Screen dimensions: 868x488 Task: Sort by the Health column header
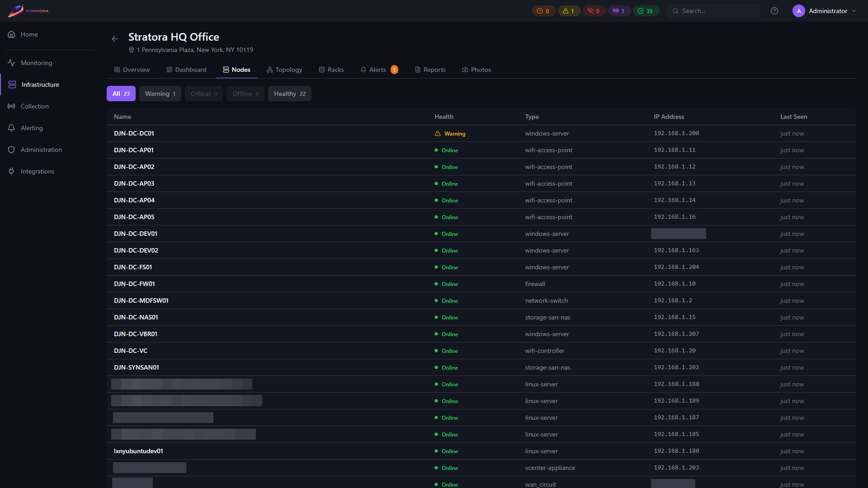click(x=444, y=117)
